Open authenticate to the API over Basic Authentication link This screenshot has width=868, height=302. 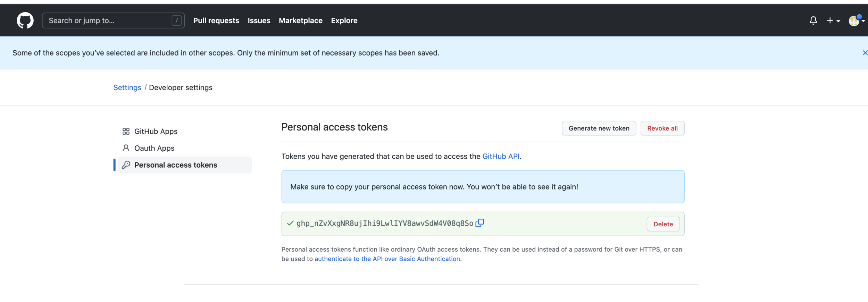[x=387, y=259]
